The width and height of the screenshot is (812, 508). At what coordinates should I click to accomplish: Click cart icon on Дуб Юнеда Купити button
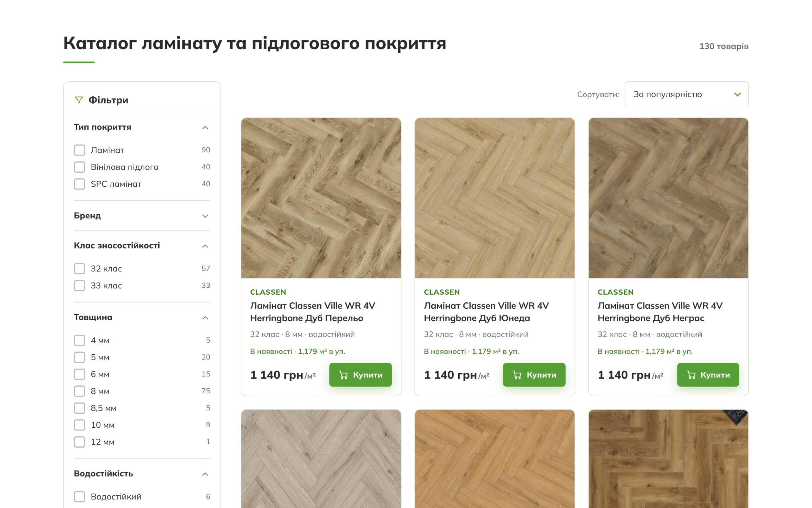click(517, 375)
